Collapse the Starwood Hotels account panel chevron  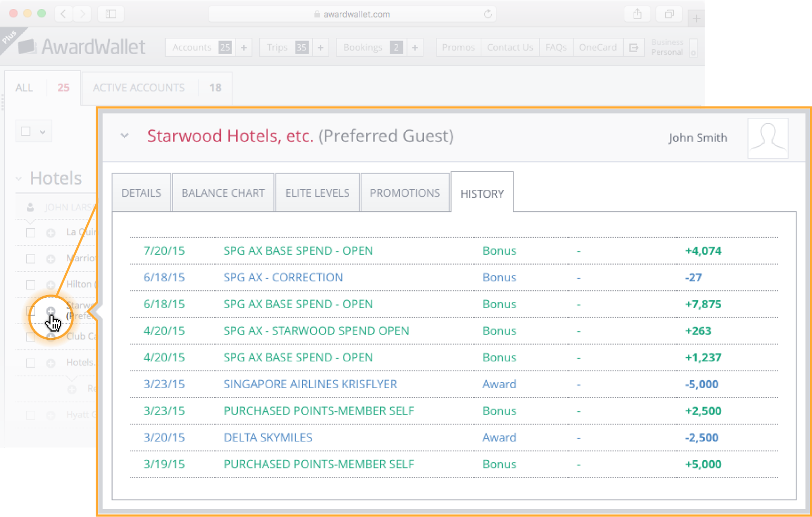click(x=125, y=136)
